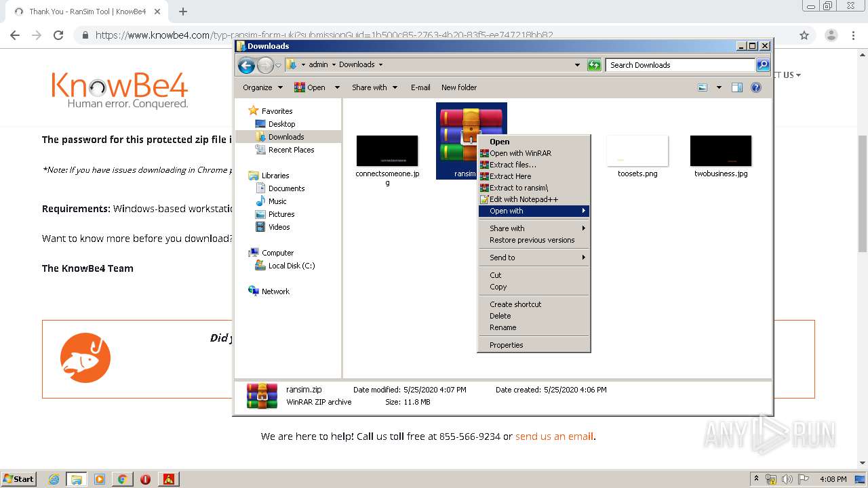Open Network in navigation pane

pos(275,291)
